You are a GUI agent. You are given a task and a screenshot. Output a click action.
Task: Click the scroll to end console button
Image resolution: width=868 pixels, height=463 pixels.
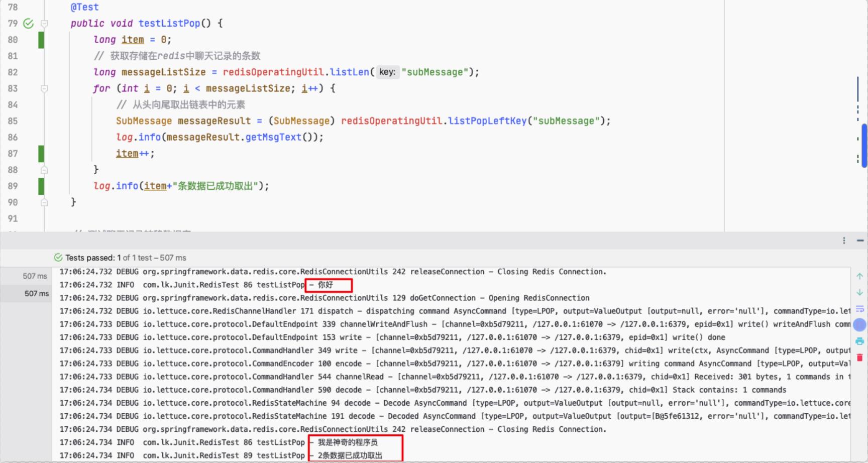pos(859,325)
